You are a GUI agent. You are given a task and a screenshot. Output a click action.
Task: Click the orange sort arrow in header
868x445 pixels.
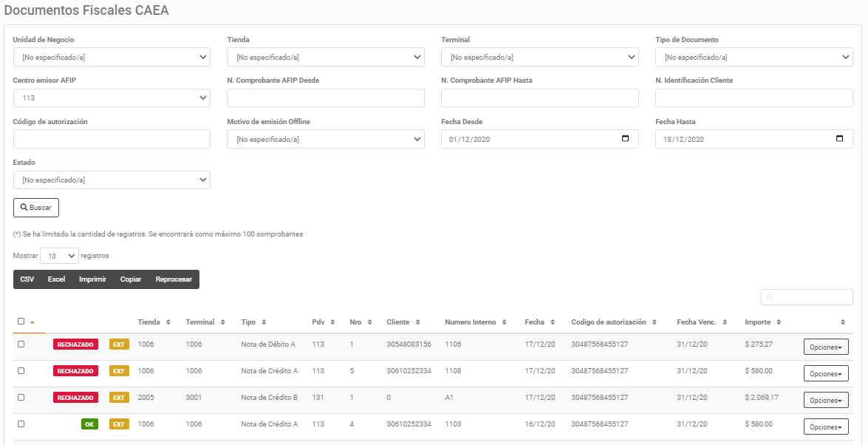click(x=33, y=322)
